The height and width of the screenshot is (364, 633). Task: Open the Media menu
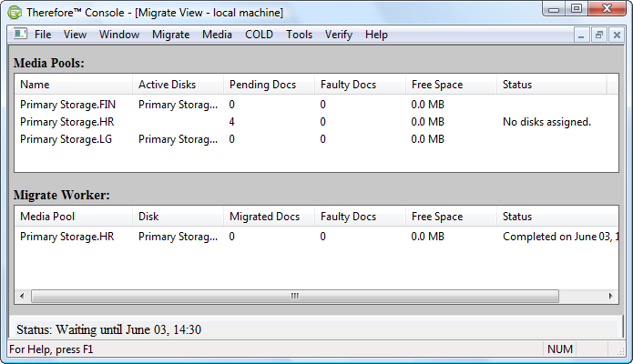tap(217, 35)
